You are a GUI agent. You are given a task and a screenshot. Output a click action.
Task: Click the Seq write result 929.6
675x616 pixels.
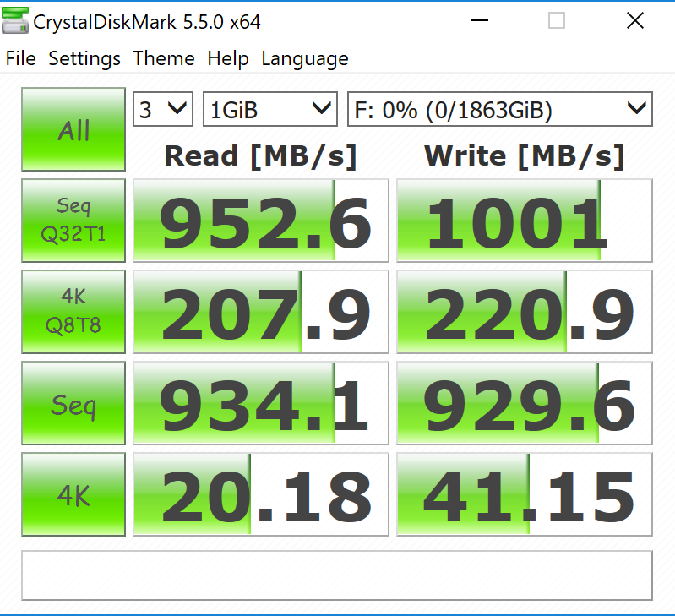pyautogui.click(x=525, y=403)
